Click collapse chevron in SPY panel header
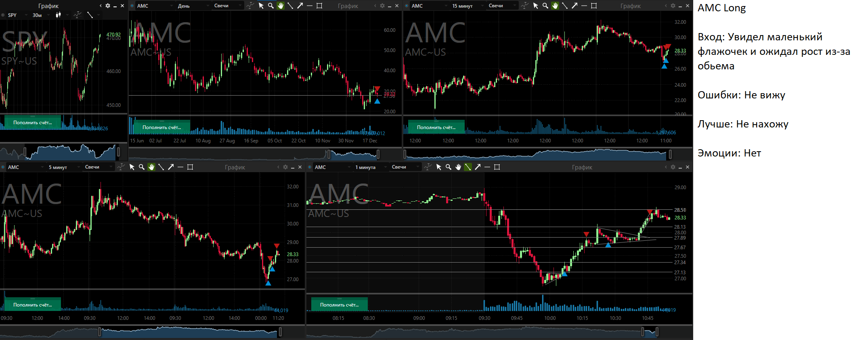This screenshot has width=868, height=340. click(101, 6)
